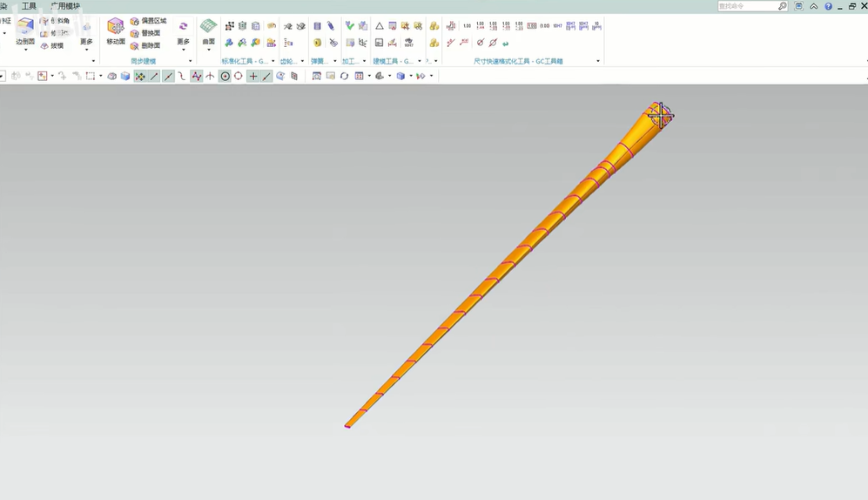Toggle full screen mode icon
Screen dimensions: 868x500
coord(799,6)
